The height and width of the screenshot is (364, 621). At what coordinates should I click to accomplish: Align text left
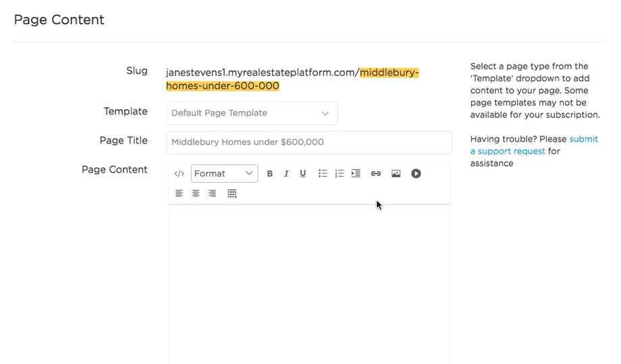(x=179, y=193)
